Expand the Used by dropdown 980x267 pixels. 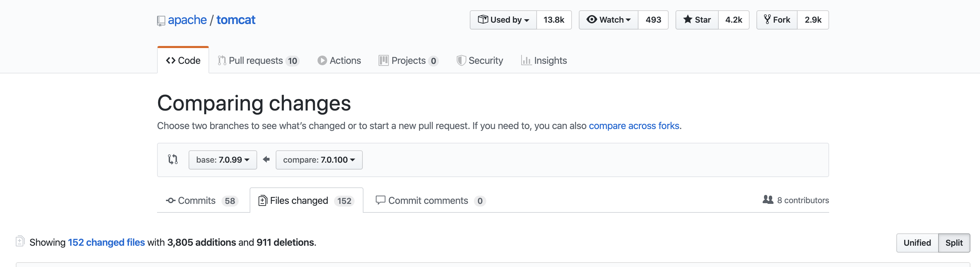[503, 20]
